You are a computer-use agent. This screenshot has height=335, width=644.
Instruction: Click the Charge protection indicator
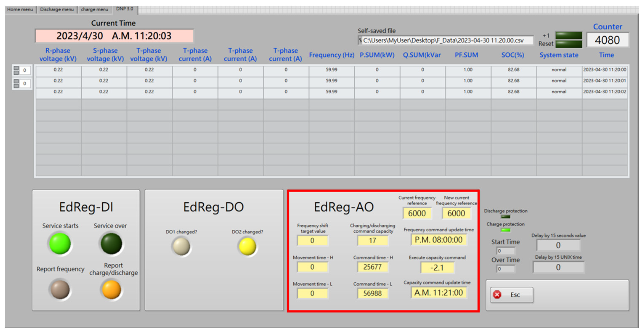[505, 230]
